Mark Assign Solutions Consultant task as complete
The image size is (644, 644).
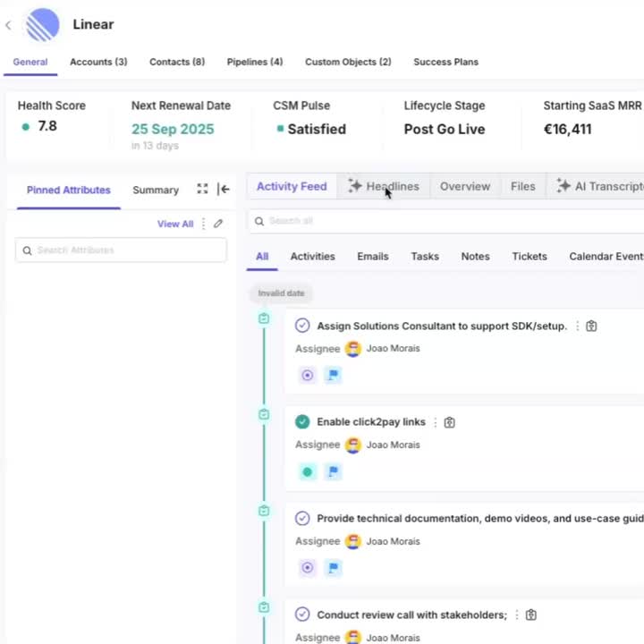tap(302, 326)
